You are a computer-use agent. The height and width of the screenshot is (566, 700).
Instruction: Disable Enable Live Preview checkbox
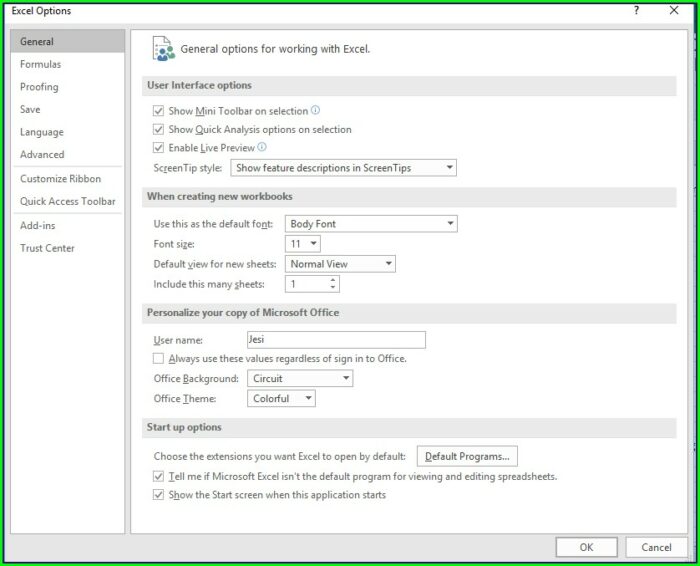pyautogui.click(x=158, y=148)
